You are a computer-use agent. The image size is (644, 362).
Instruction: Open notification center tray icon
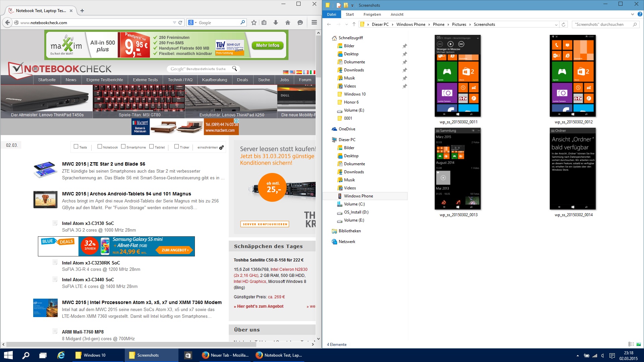pyautogui.click(x=612, y=356)
